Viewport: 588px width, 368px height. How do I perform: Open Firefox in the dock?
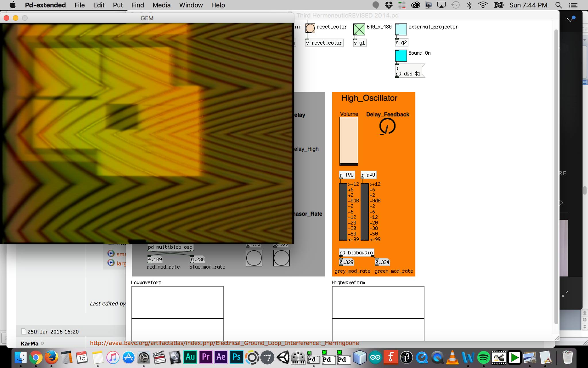point(51,357)
